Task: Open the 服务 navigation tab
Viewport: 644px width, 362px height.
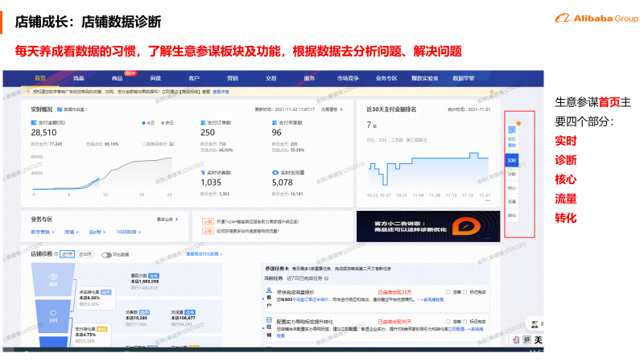Action: 309,78
